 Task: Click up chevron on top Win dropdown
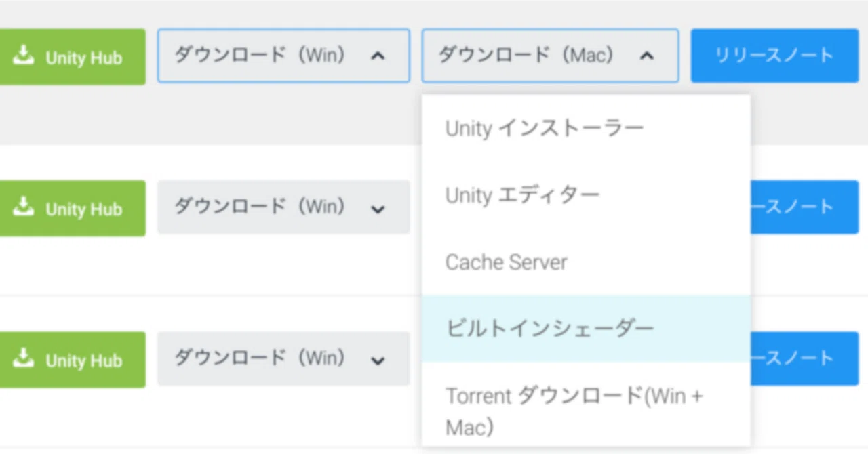378,56
